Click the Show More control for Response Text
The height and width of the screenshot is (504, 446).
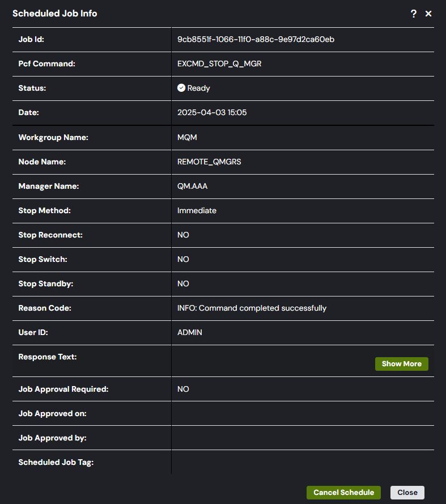pyautogui.click(x=401, y=363)
